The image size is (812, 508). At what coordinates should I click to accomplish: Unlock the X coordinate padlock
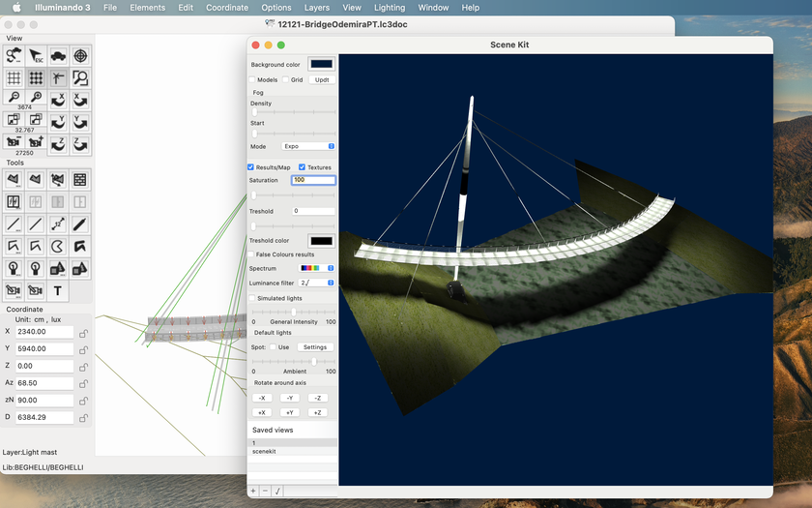coord(83,332)
